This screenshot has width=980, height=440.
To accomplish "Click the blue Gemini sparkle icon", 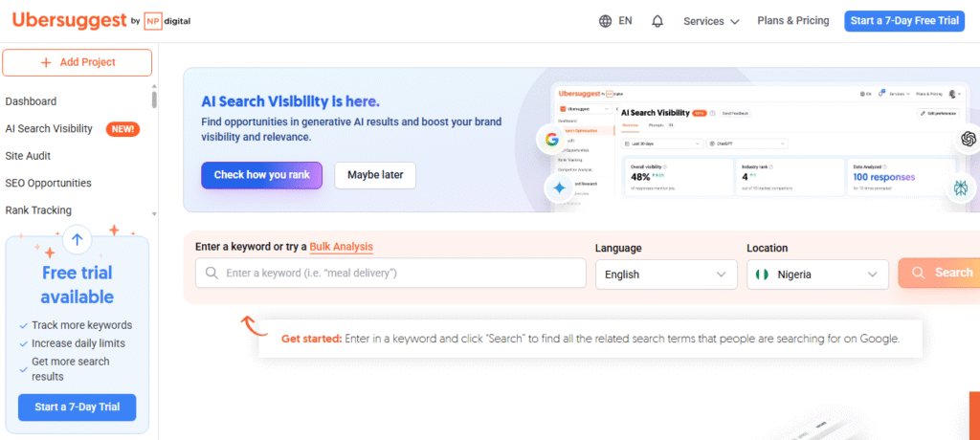I will pyautogui.click(x=559, y=187).
